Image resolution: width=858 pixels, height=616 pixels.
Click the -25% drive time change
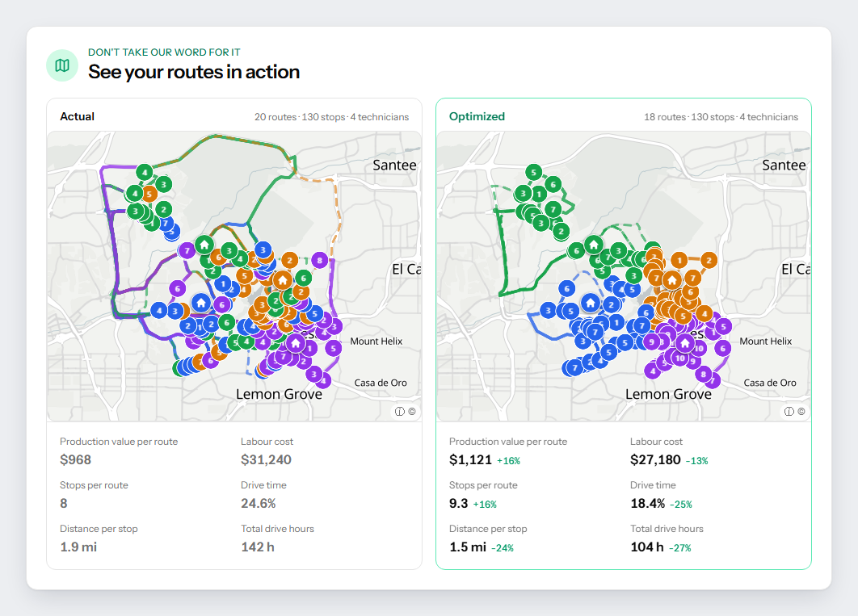tap(681, 505)
